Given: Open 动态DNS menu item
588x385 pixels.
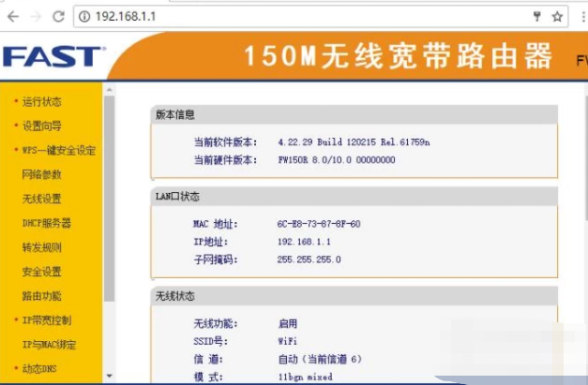Looking at the screenshot, I should (x=39, y=369).
